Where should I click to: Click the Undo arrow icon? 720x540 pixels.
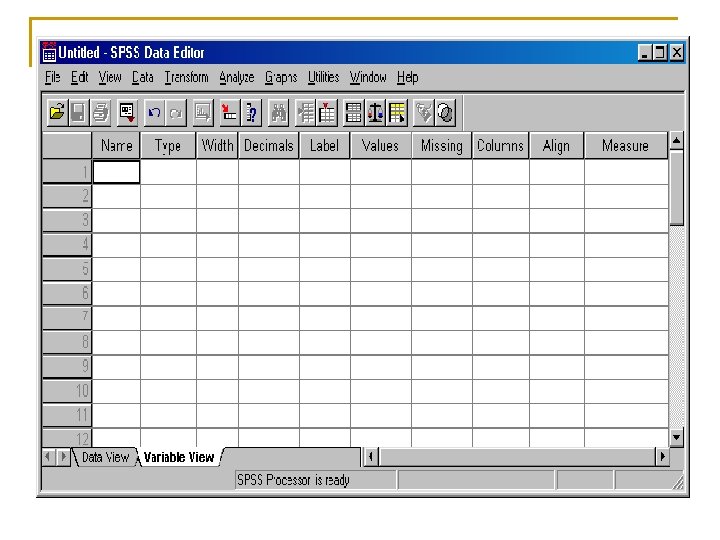(154, 112)
